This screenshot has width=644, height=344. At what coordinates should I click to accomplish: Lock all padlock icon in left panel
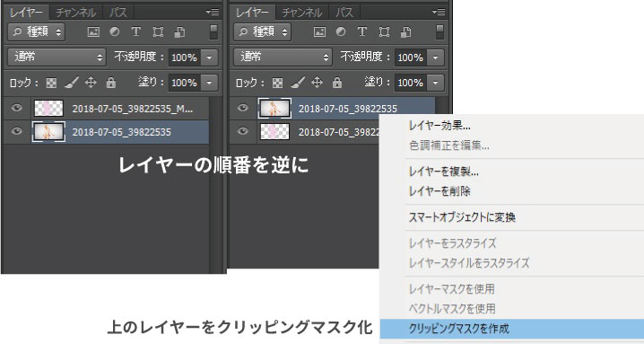111,83
